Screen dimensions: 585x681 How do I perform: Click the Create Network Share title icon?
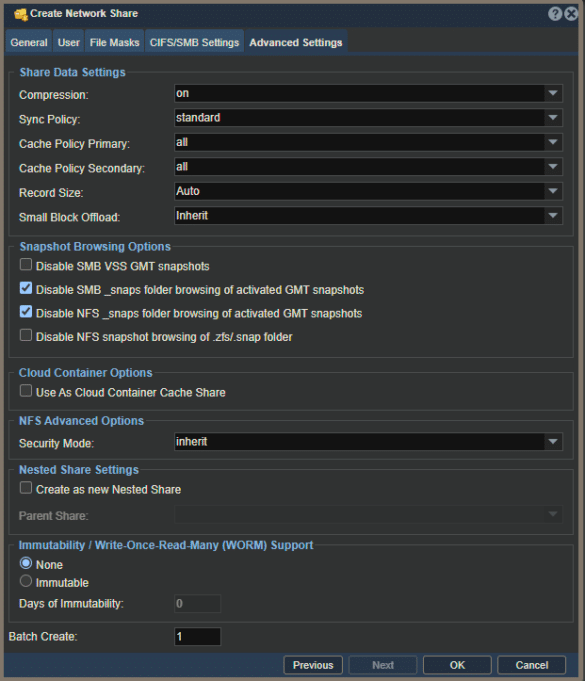point(20,14)
